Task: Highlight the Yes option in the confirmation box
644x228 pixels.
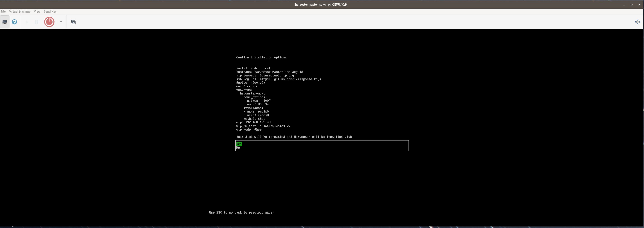Action: 239,144
